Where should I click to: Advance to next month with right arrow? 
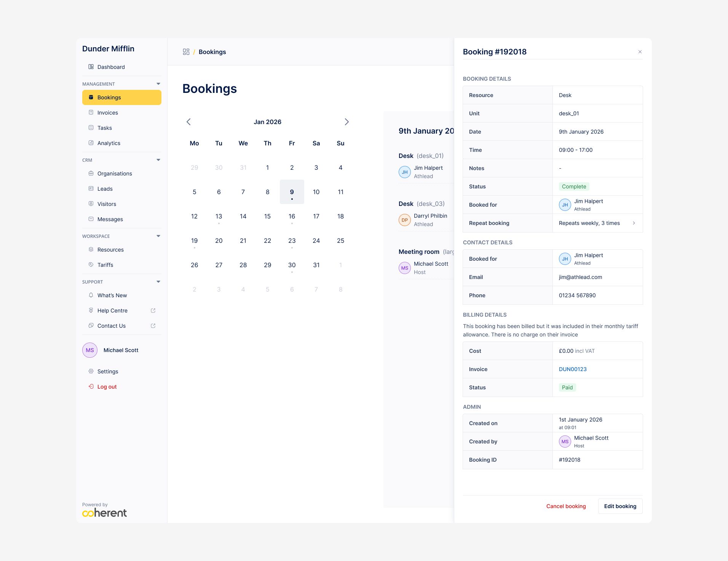[x=346, y=122]
